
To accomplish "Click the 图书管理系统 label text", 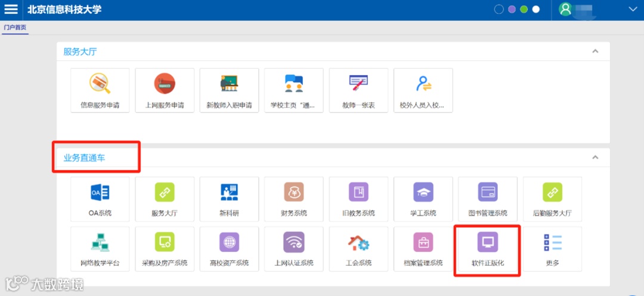I will pyautogui.click(x=488, y=213).
